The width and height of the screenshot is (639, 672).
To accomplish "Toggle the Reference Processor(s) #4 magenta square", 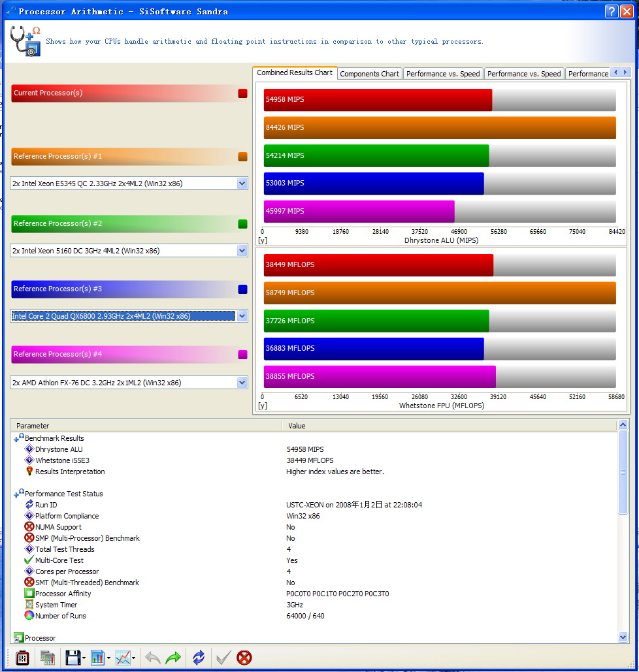I will coord(243,355).
